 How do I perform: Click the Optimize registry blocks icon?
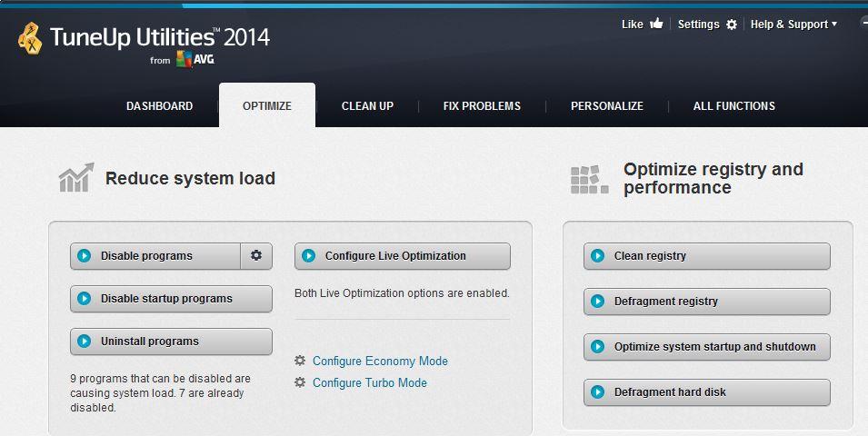590,179
